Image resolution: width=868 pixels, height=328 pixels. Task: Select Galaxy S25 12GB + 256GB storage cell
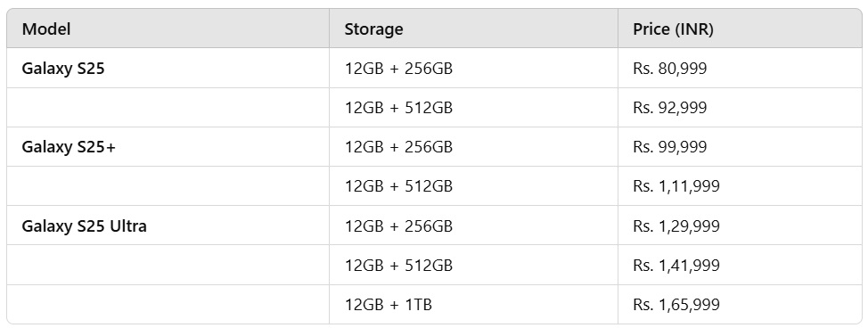tap(473, 68)
